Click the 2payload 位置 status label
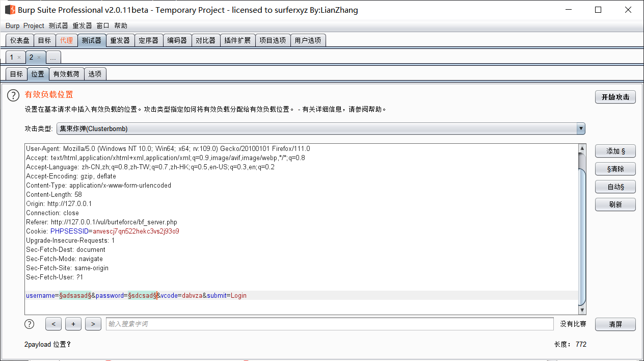The image size is (644, 361). coord(47,344)
